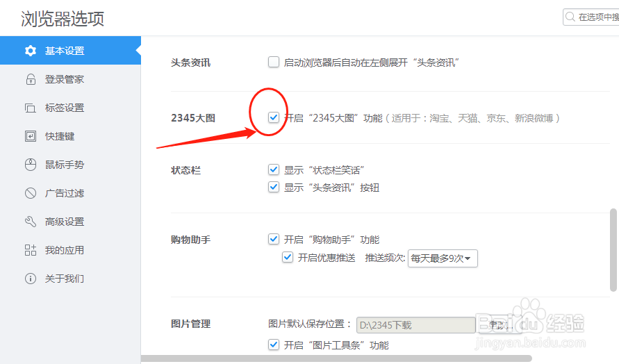Open the 推送频次 每天最多9次 dropdown

tap(443, 258)
